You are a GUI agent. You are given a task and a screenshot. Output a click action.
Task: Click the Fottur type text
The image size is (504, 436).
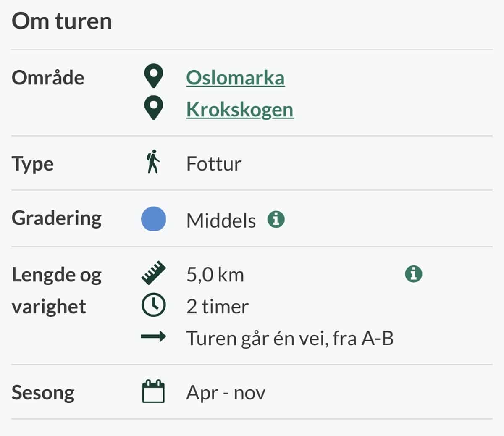pyautogui.click(x=214, y=163)
